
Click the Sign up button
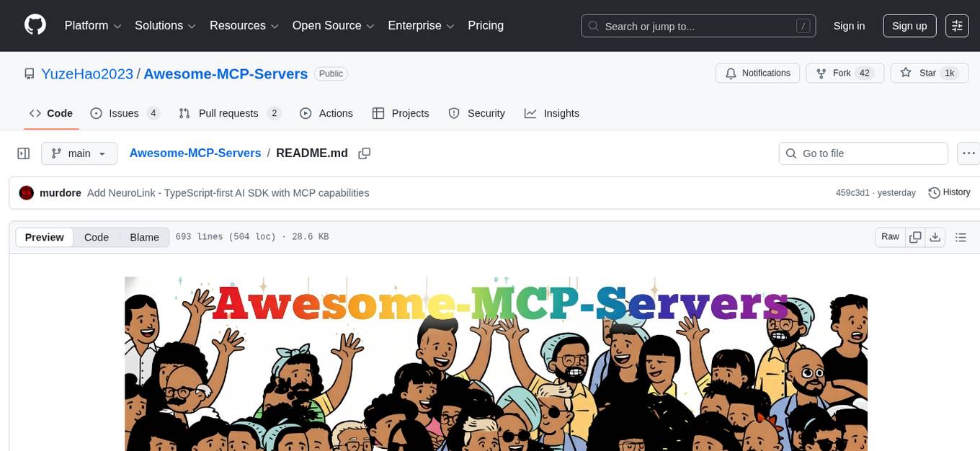point(909,26)
